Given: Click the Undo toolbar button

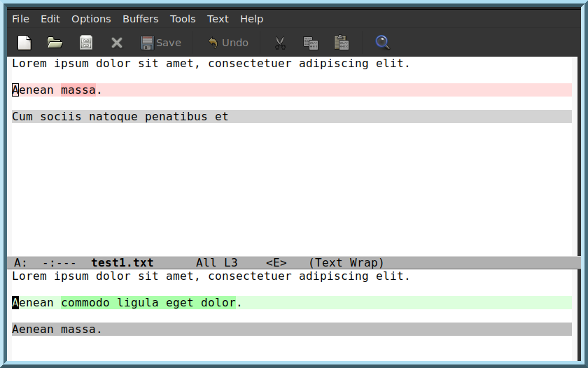Looking at the screenshot, I should pos(227,43).
